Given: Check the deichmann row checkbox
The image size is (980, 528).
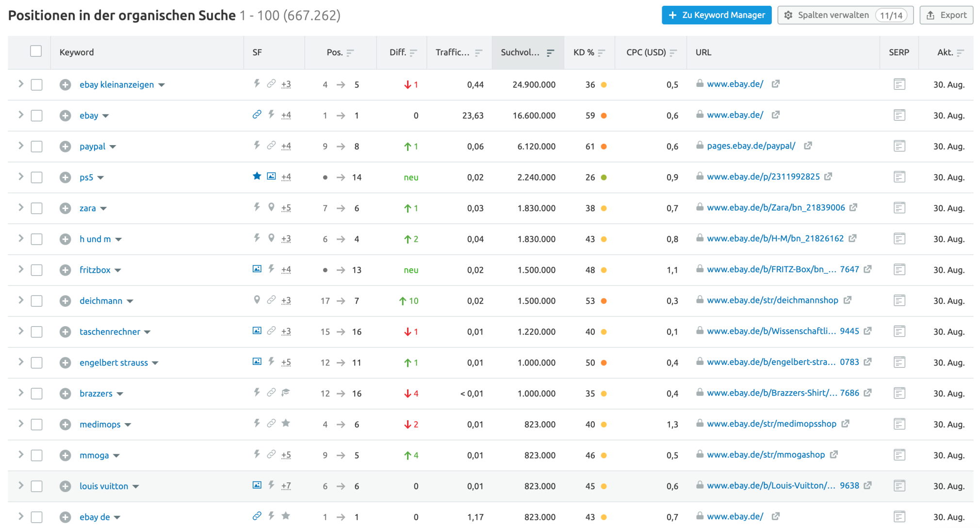Looking at the screenshot, I should [x=36, y=301].
